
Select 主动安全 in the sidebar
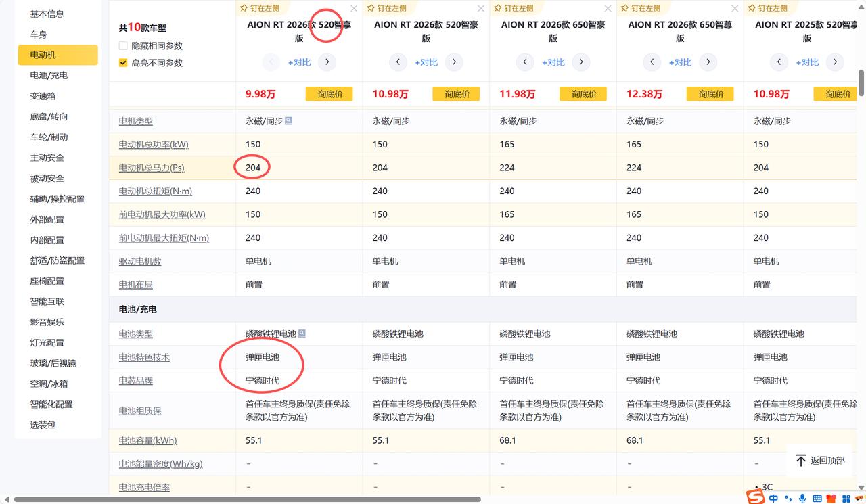(47, 158)
